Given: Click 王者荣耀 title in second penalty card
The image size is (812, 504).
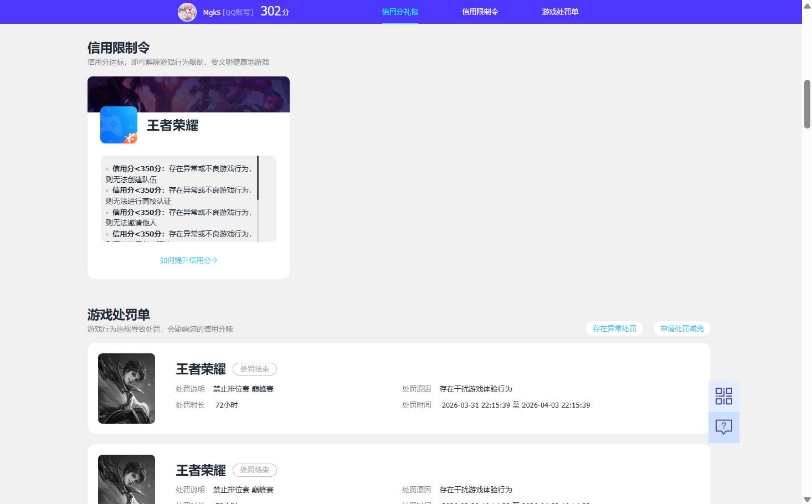Looking at the screenshot, I should point(201,470).
